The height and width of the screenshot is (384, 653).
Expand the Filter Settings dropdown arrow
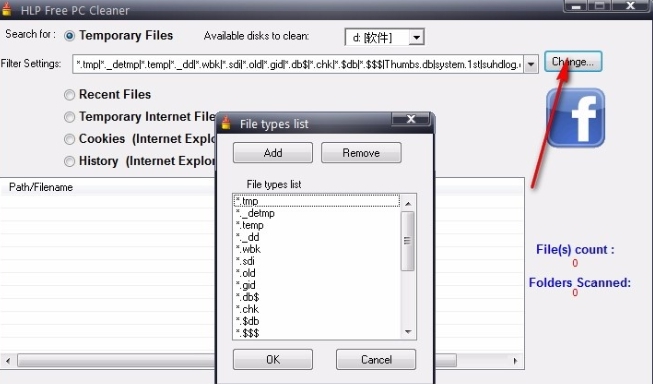531,64
